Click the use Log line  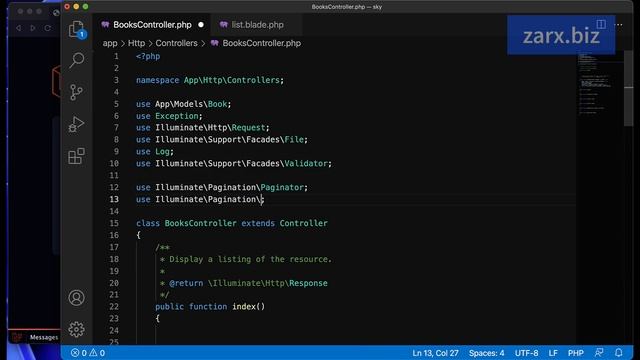coord(155,151)
